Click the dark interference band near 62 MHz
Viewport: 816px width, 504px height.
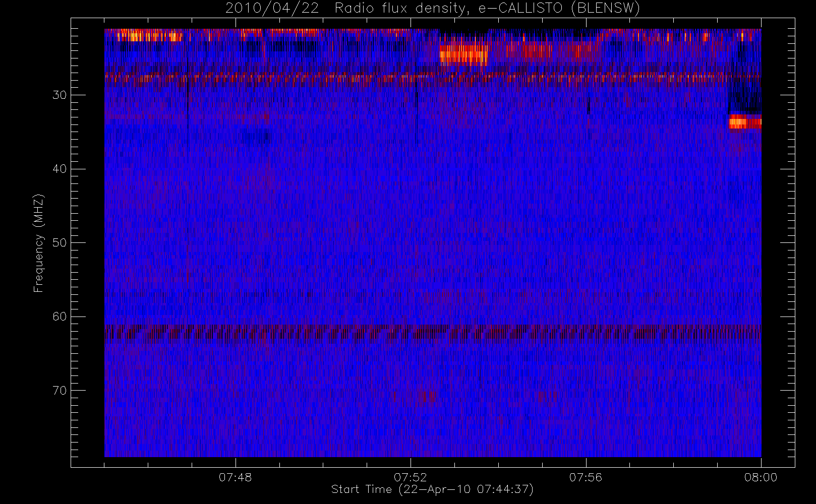tap(433, 334)
